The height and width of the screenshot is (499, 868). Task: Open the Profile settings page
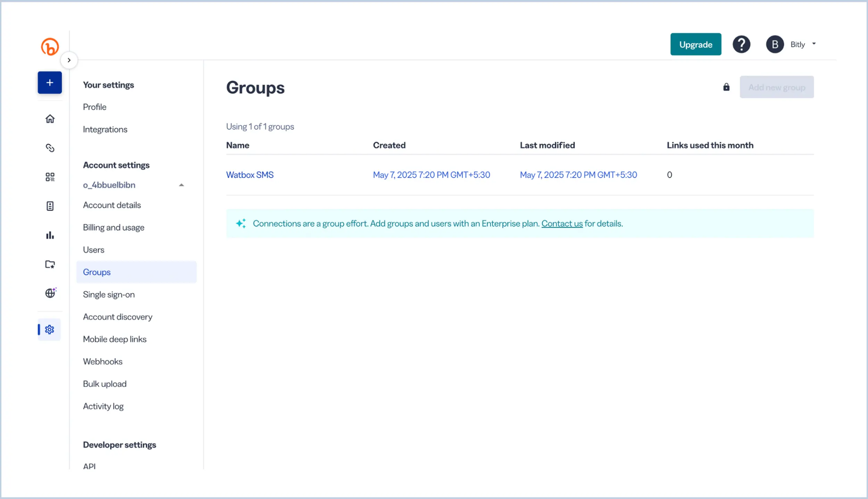pyautogui.click(x=94, y=107)
